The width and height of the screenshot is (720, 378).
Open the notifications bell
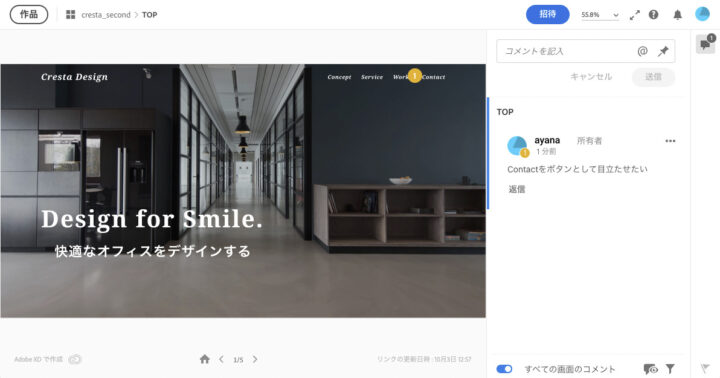point(677,15)
